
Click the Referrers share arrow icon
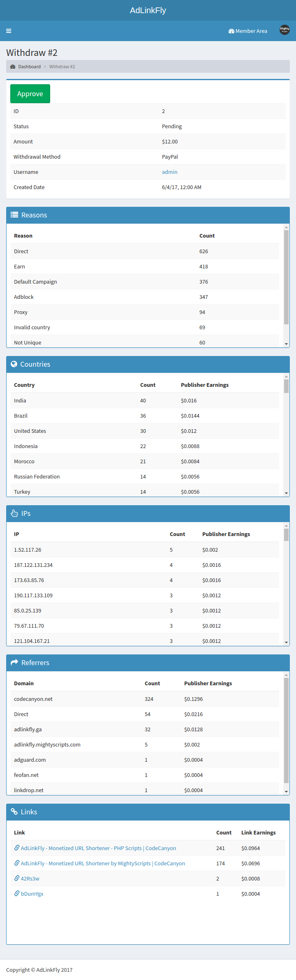click(14, 662)
